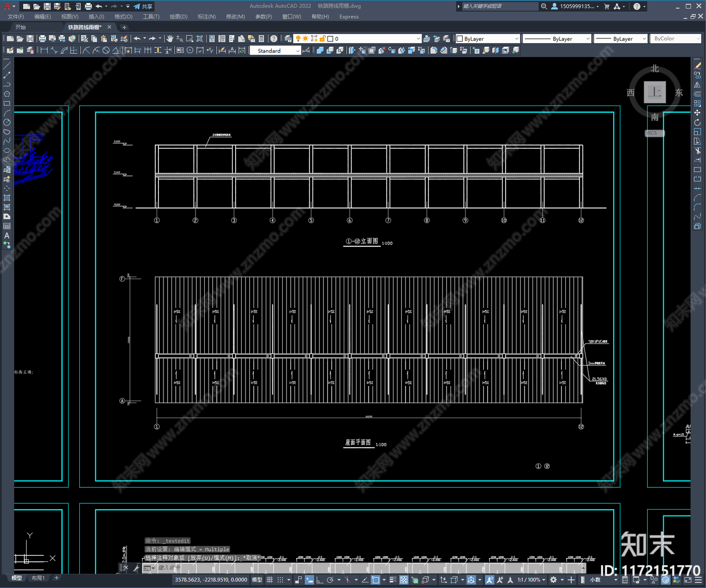Click the 共享 share button in title bar
Viewport: 706px width, 588px height.
click(x=143, y=6)
